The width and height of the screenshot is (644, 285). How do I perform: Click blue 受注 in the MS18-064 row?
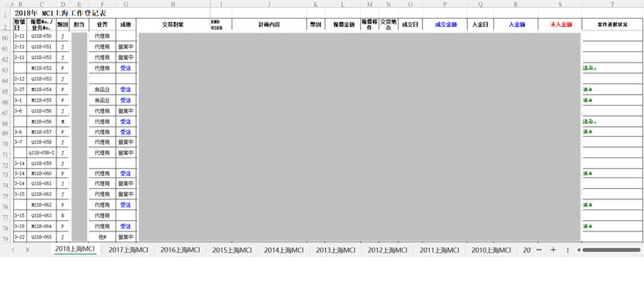126,226
